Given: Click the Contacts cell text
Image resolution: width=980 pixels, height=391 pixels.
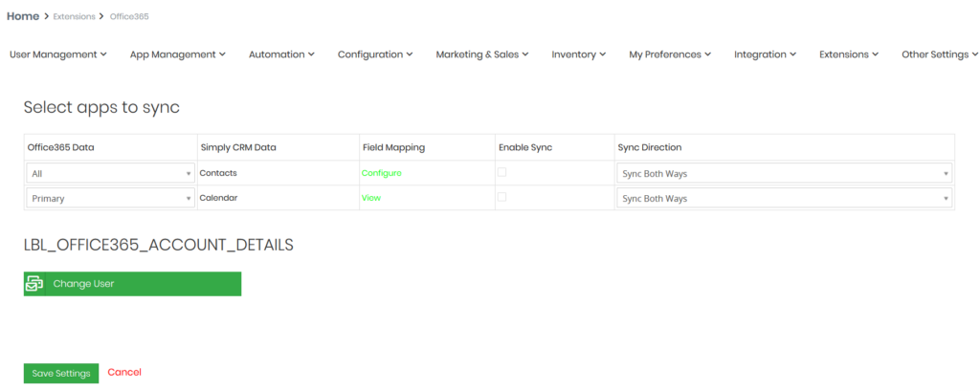Looking at the screenshot, I should tap(218, 173).
